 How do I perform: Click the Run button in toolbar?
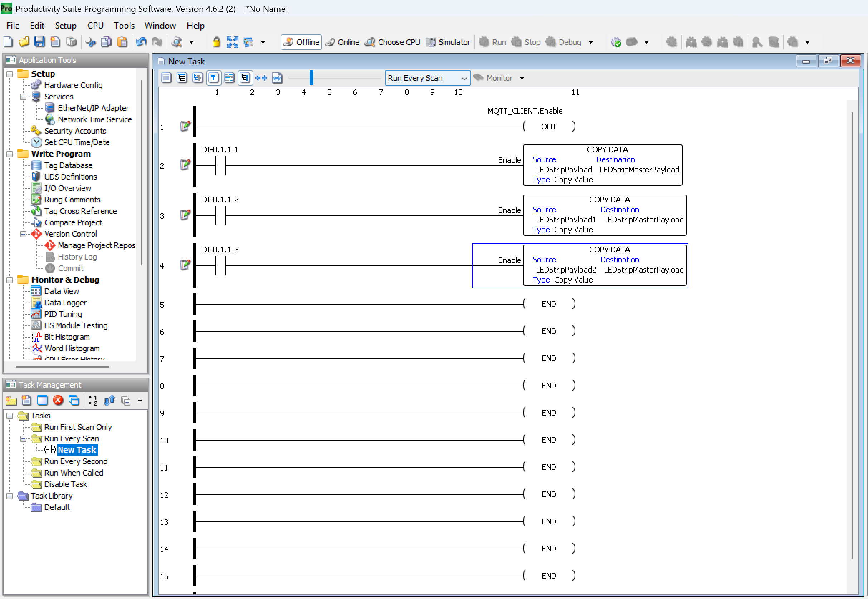(x=493, y=42)
